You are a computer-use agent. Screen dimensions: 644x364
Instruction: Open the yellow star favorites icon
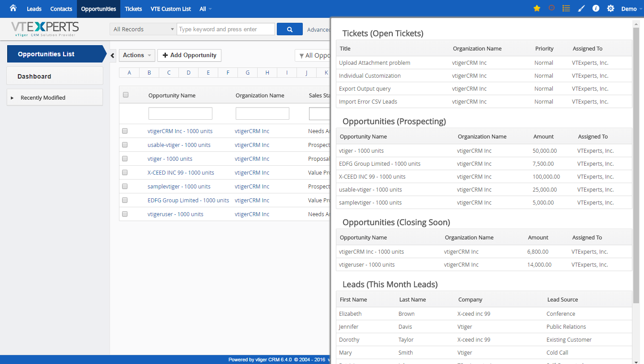(x=537, y=8)
